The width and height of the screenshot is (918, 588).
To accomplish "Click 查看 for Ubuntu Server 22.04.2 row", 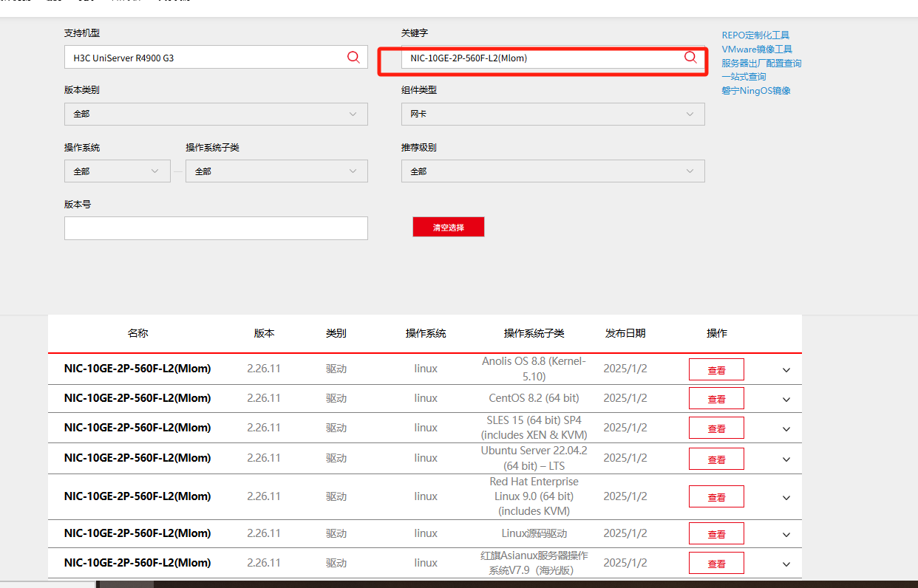I will (716, 459).
